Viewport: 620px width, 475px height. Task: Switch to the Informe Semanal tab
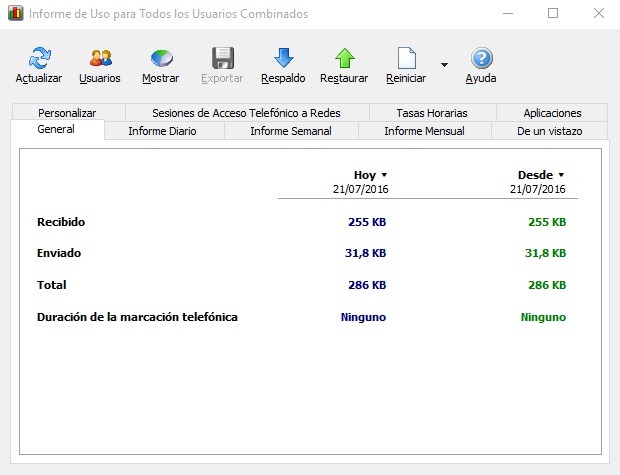point(290,131)
